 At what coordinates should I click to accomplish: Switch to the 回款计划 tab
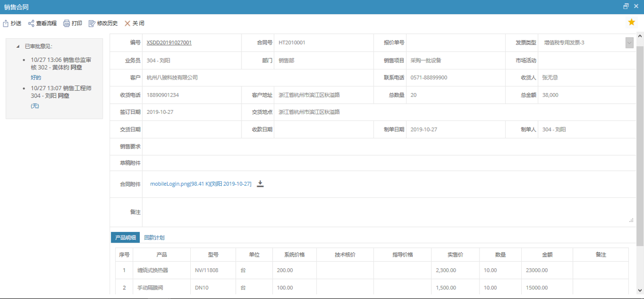[154, 237]
